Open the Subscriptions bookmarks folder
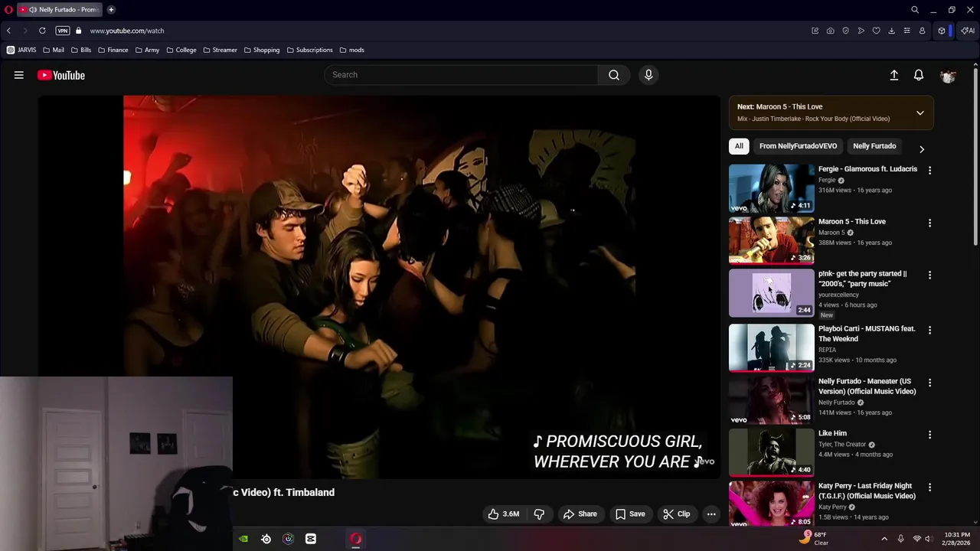The width and height of the screenshot is (980, 551). 310,50
